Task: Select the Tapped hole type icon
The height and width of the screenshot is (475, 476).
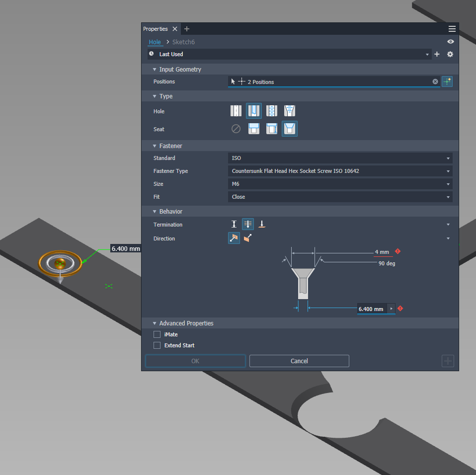Action: [271, 111]
